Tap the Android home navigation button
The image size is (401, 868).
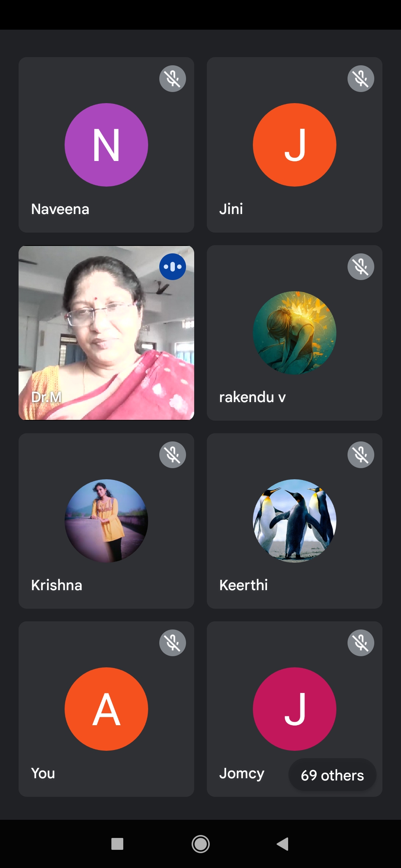pos(200,844)
